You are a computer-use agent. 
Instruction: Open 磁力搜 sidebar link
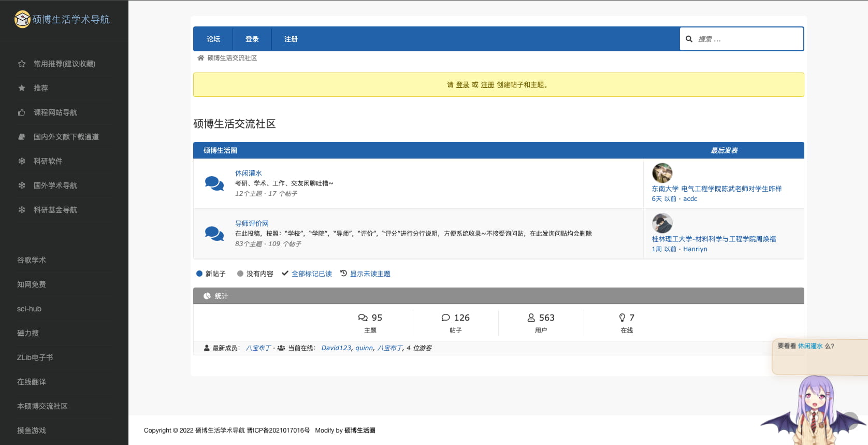(28, 333)
